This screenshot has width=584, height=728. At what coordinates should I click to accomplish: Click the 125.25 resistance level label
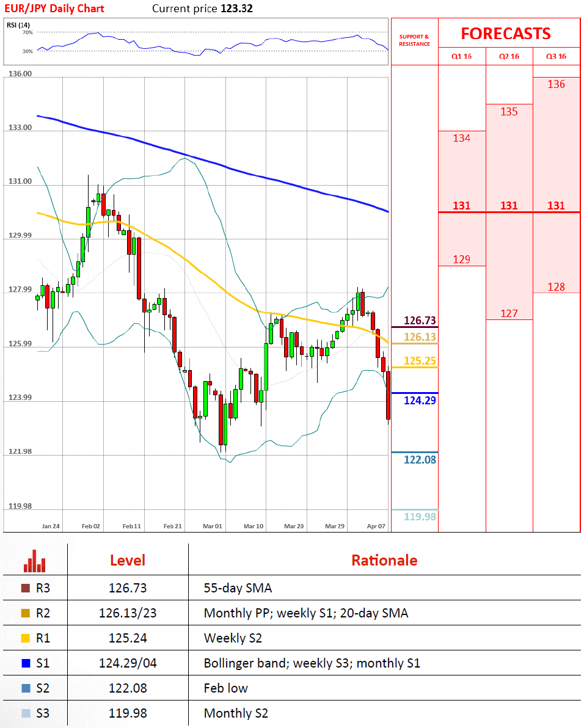coord(420,361)
